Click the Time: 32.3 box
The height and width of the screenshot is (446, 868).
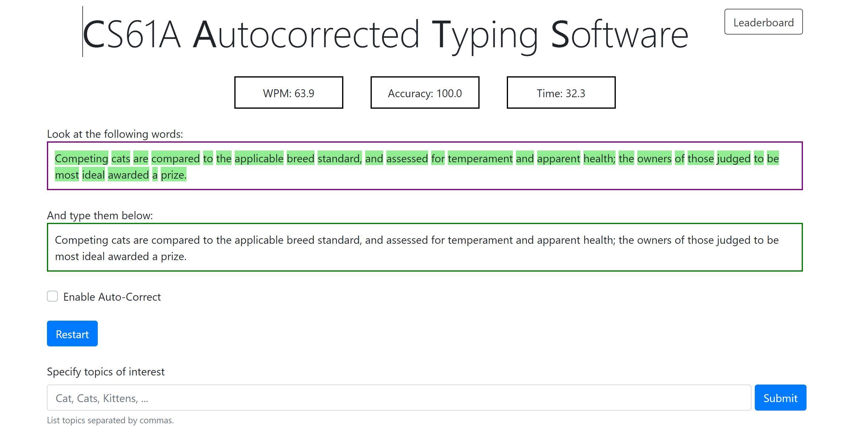click(x=561, y=93)
